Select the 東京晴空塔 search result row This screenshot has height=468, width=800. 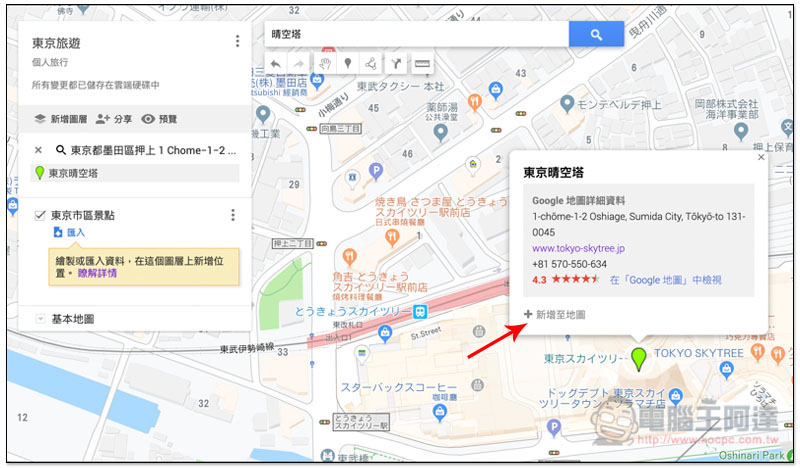tap(135, 173)
